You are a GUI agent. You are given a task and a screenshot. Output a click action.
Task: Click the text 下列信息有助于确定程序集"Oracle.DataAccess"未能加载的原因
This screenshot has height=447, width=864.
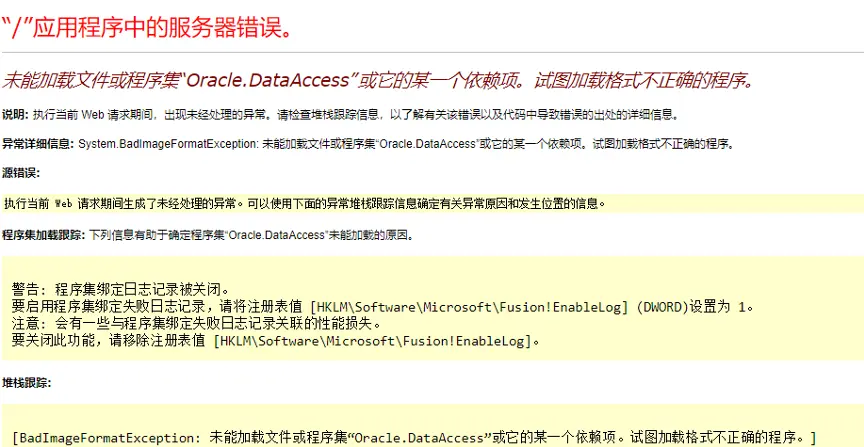pos(251,235)
